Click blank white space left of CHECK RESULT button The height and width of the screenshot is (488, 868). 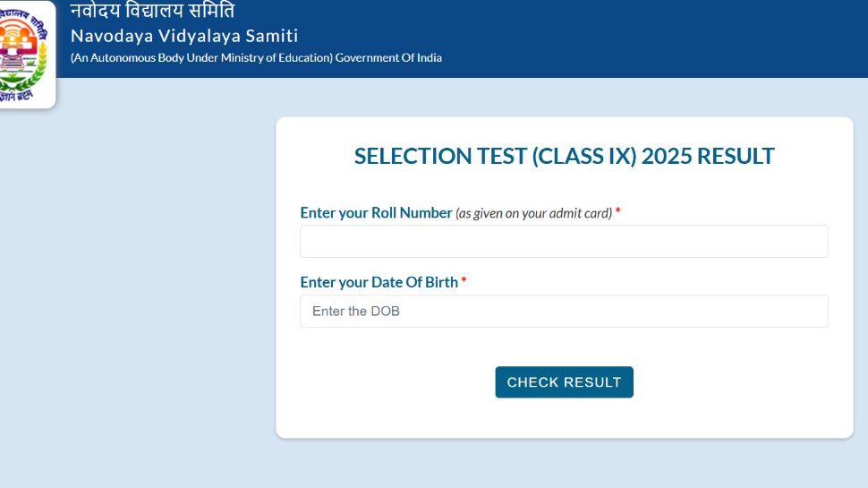tap(385, 382)
